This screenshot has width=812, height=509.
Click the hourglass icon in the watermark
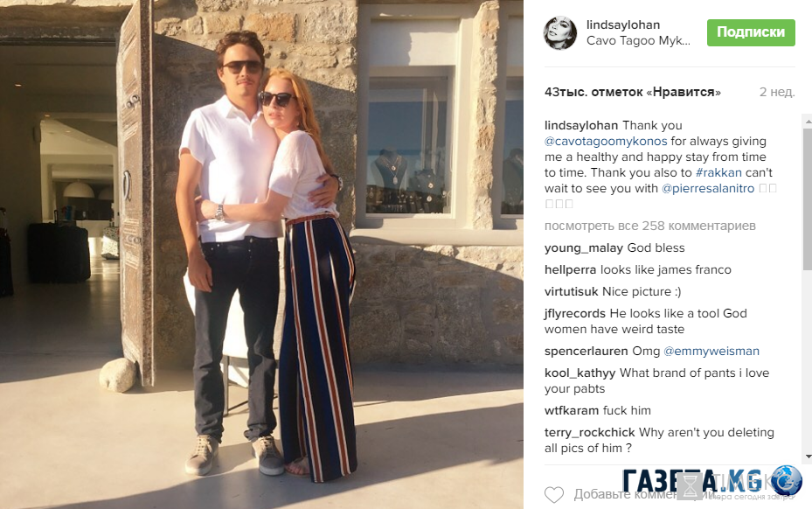click(691, 485)
